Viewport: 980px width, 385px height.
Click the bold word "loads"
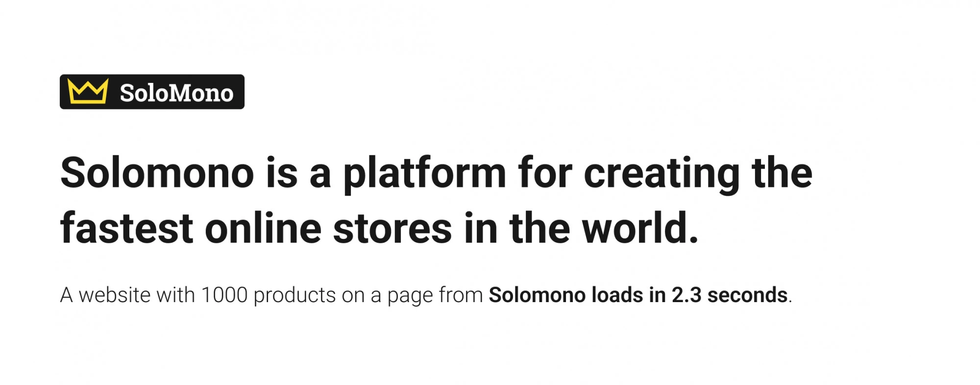[x=617, y=295]
